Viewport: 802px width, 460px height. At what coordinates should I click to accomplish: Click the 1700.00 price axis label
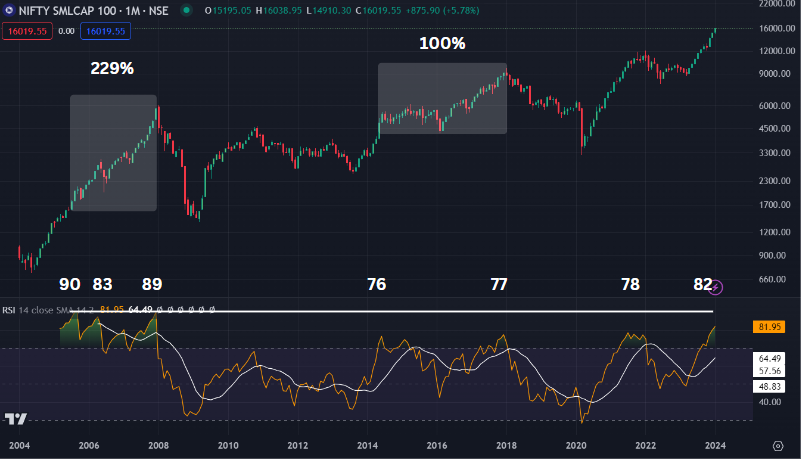tap(775, 205)
